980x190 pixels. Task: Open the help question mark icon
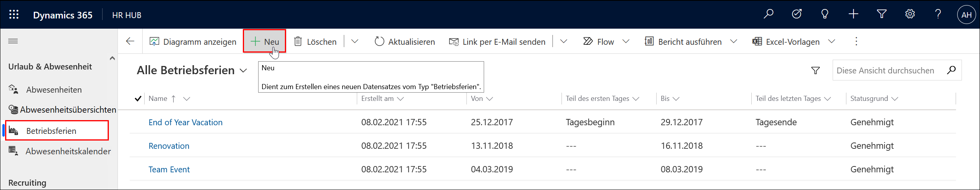click(x=938, y=15)
